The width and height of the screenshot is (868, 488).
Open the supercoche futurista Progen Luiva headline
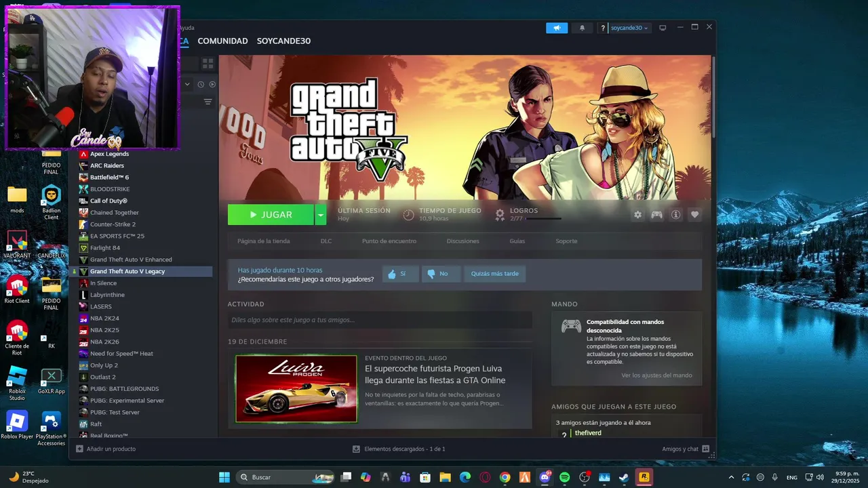435,374
